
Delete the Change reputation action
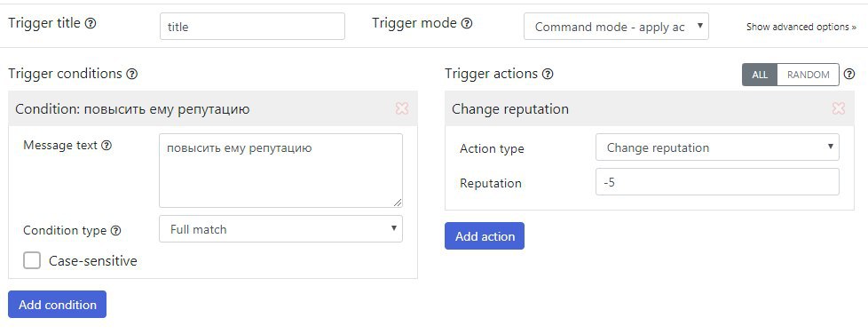[839, 108]
